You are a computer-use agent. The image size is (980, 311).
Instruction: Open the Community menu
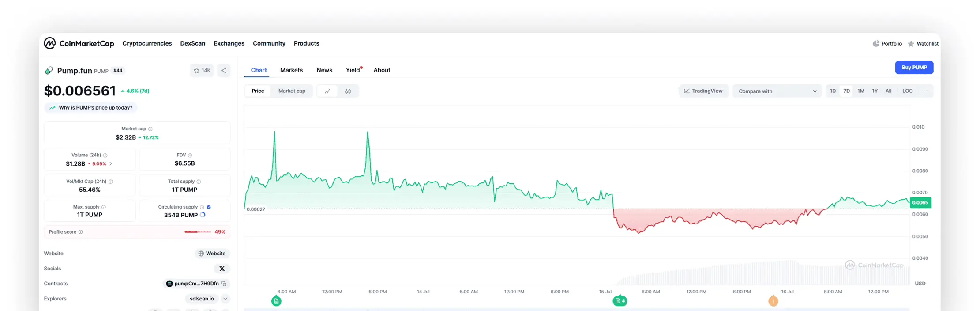[x=269, y=43]
